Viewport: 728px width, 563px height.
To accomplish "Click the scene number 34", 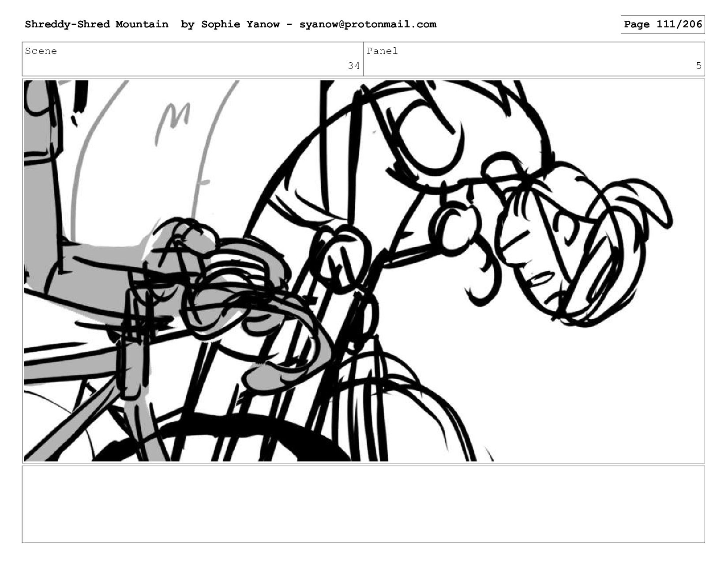I will (354, 66).
